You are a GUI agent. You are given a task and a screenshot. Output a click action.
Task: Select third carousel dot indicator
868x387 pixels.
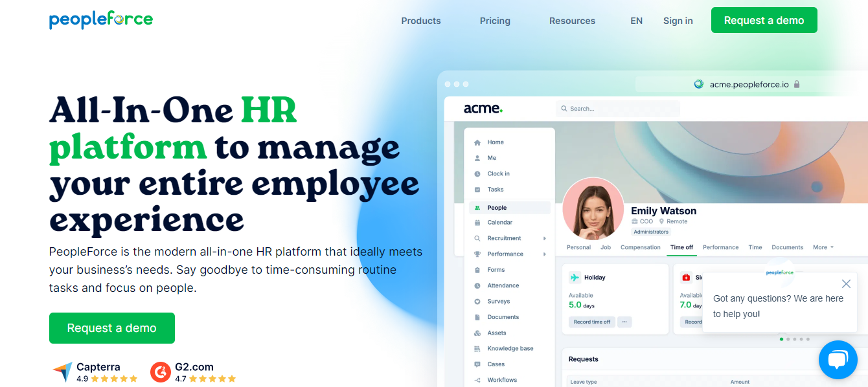[795, 339]
